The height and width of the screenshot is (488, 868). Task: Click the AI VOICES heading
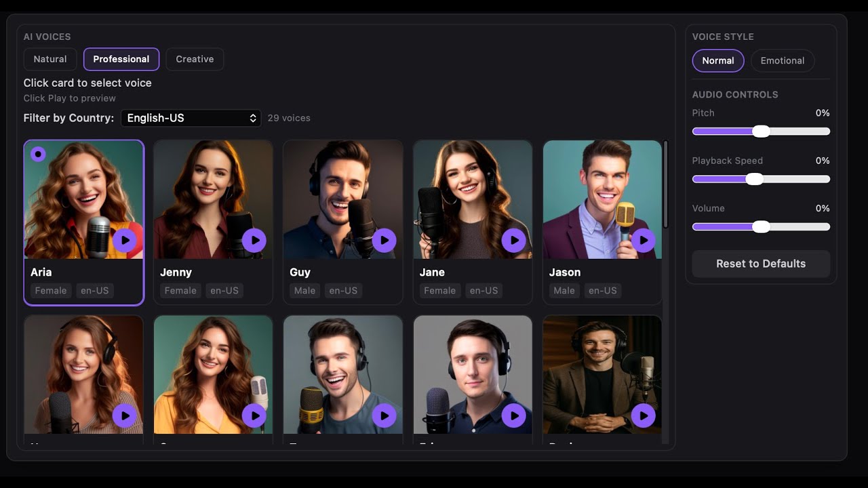(47, 37)
